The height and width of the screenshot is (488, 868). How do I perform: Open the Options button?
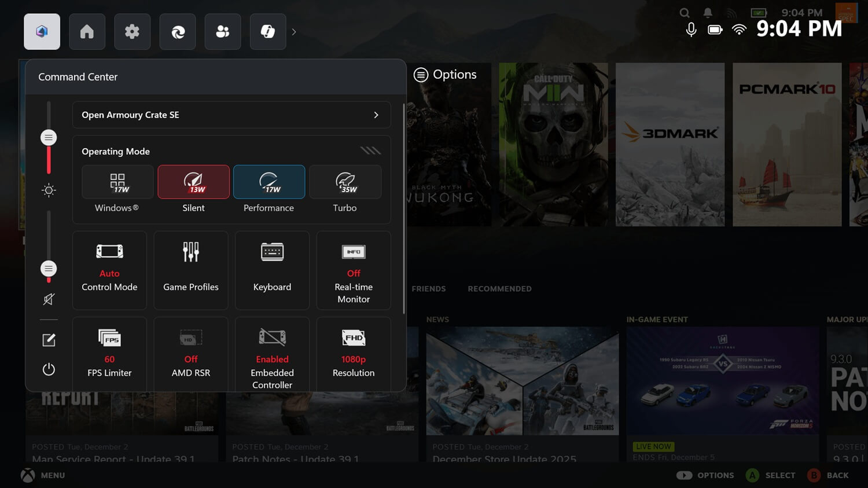(x=445, y=75)
